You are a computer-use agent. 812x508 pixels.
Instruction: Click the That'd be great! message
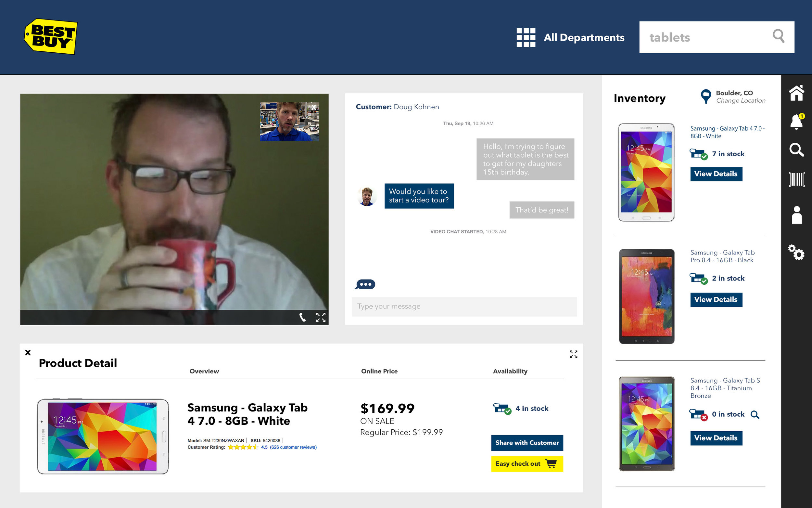click(541, 210)
